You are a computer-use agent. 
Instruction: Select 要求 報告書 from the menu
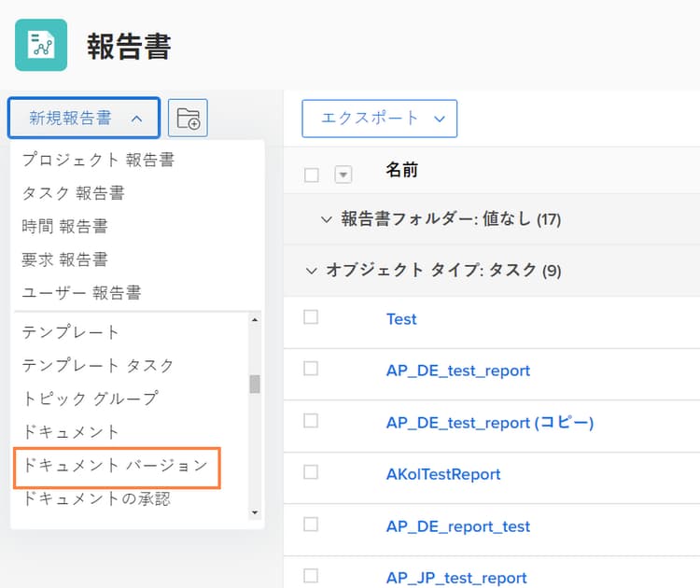click(x=64, y=259)
